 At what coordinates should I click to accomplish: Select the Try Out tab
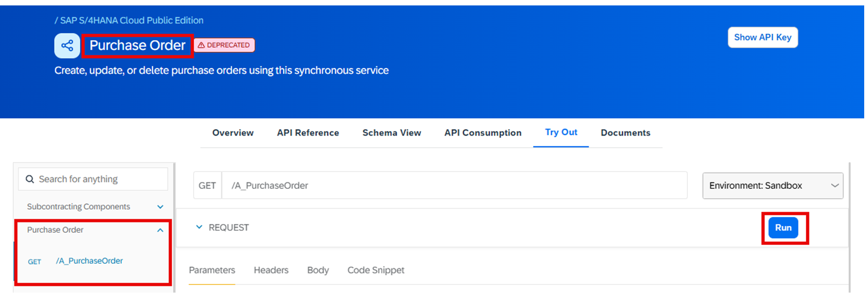tap(561, 132)
